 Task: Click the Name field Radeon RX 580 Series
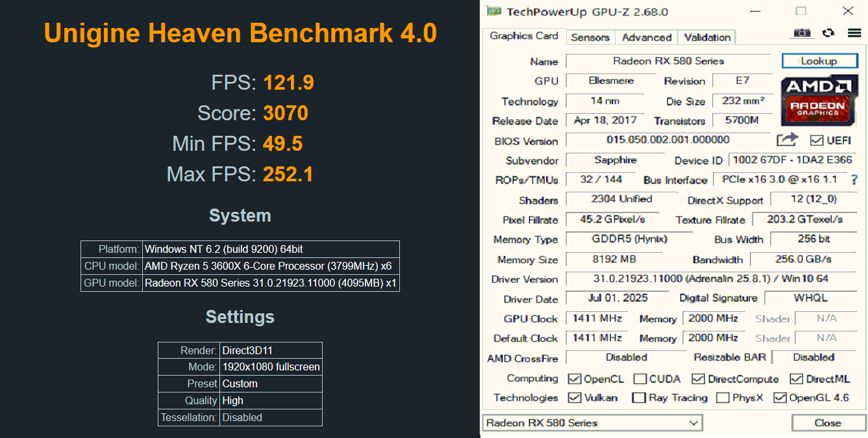(x=668, y=61)
